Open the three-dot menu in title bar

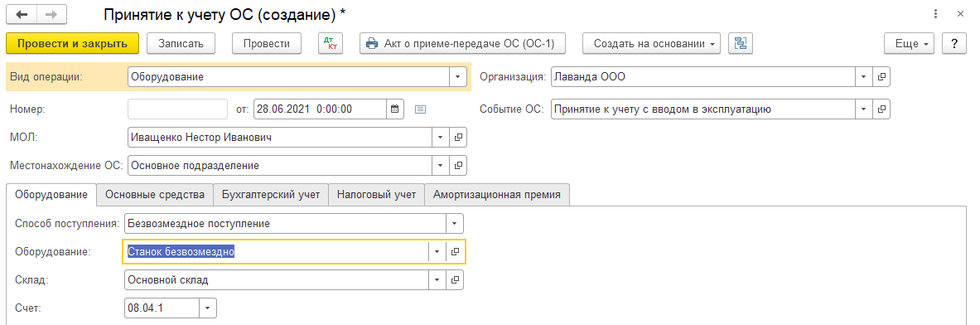(x=935, y=13)
